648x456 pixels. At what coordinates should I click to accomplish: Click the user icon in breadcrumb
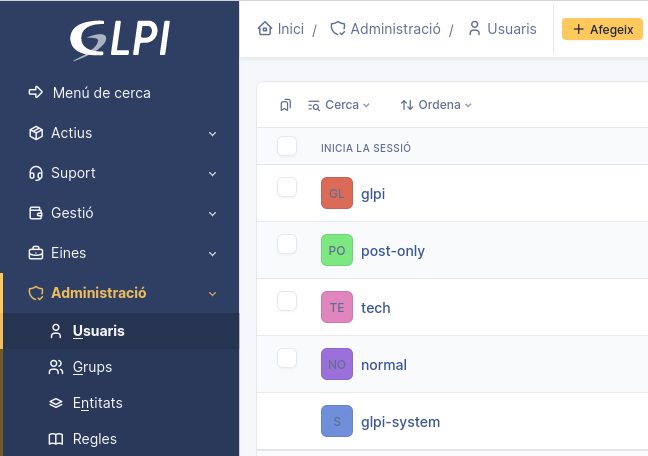[474, 29]
